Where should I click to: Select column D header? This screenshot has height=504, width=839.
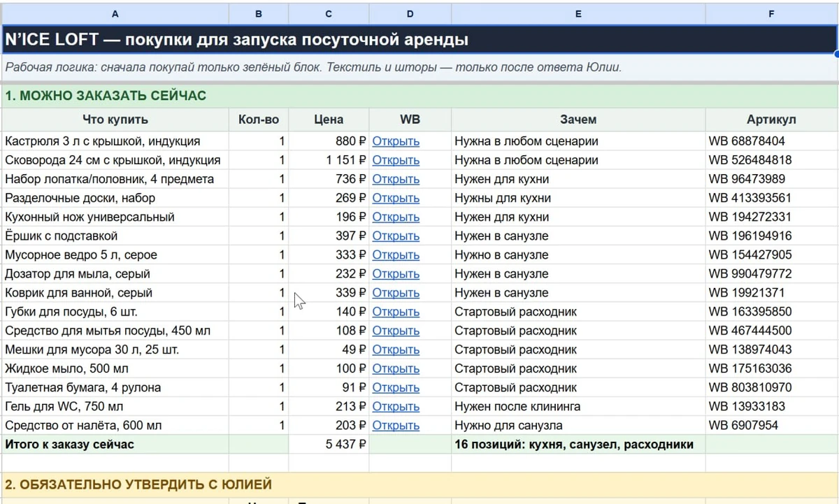tap(410, 13)
